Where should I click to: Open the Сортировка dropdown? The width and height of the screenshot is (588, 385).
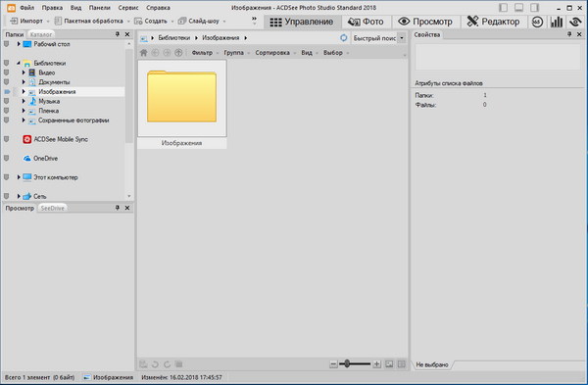(275, 53)
